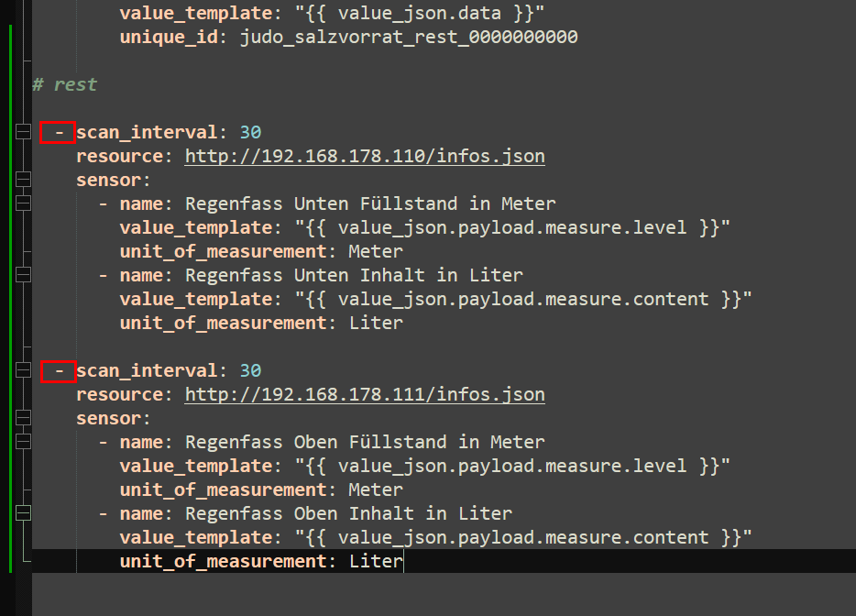Click 'Regenfass Oben Inhalt in Liter' name

348,514
